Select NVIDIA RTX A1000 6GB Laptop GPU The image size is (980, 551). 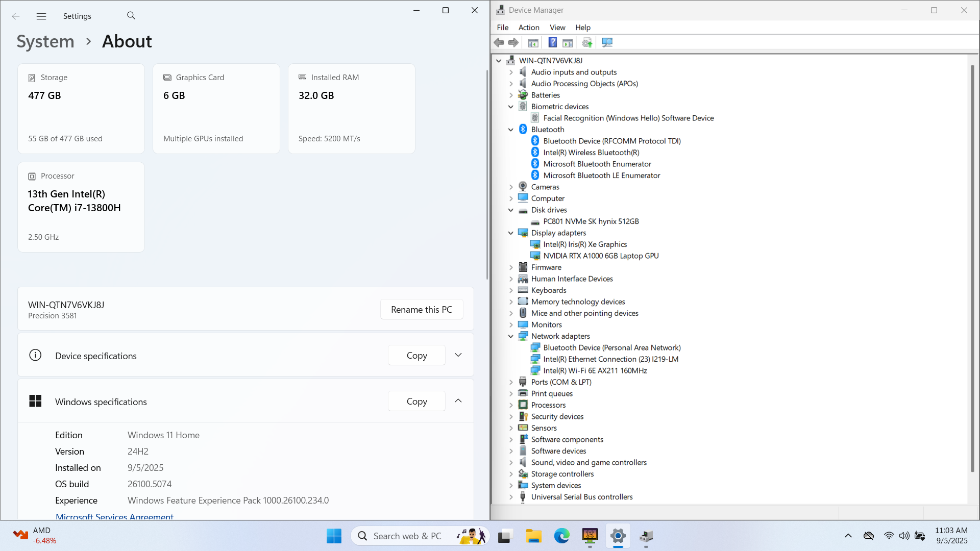pos(600,256)
